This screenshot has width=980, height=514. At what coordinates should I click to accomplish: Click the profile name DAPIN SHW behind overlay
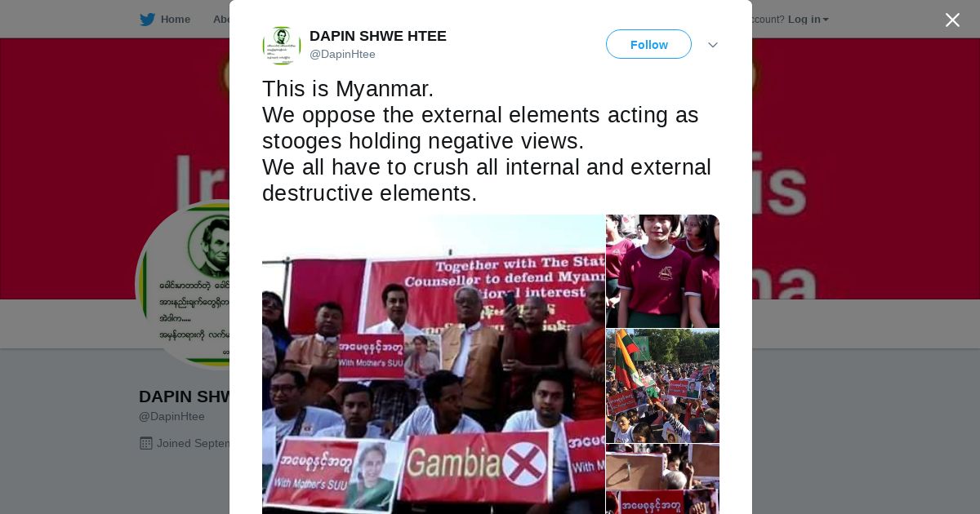184,397
